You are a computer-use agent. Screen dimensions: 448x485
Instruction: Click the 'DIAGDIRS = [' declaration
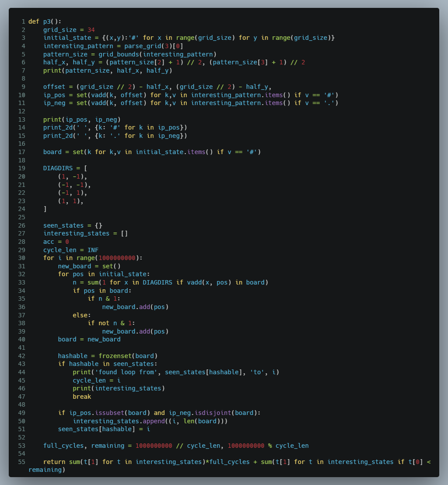point(65,168)
